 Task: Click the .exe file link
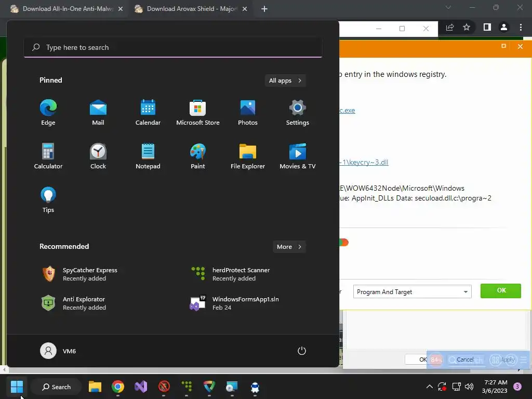point(347,110)
